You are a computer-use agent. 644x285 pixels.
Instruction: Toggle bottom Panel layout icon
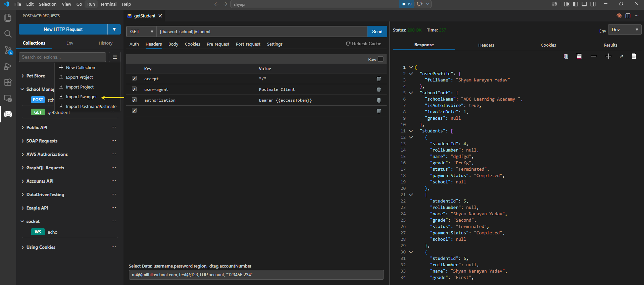click(584, 4)
